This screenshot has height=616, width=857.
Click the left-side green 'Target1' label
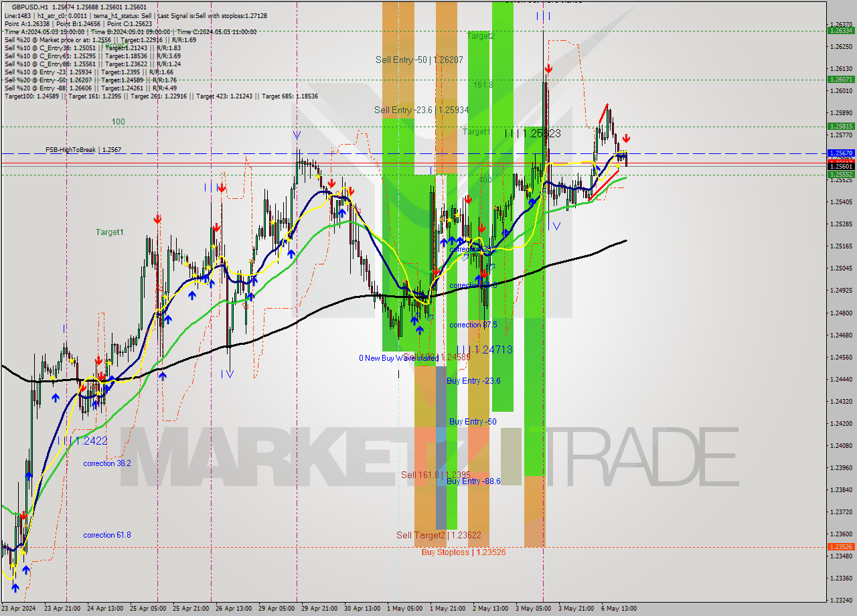(x=109, y=232)
